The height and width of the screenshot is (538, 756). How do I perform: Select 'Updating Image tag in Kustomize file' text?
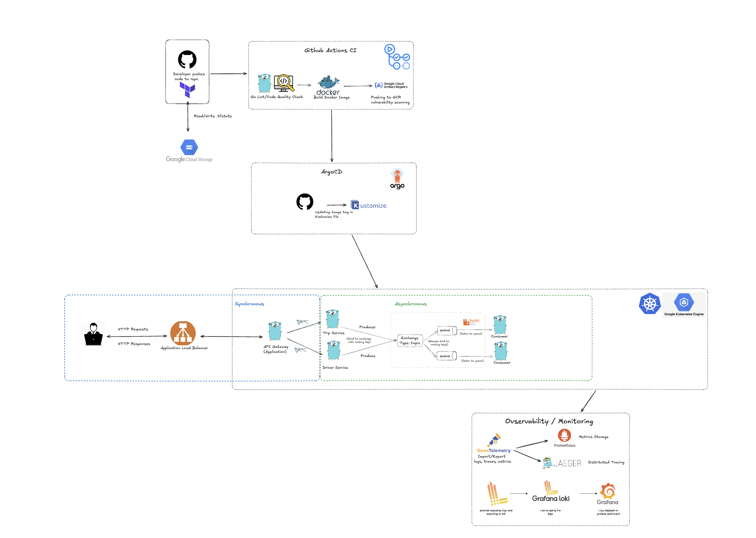tap(334, 214)
